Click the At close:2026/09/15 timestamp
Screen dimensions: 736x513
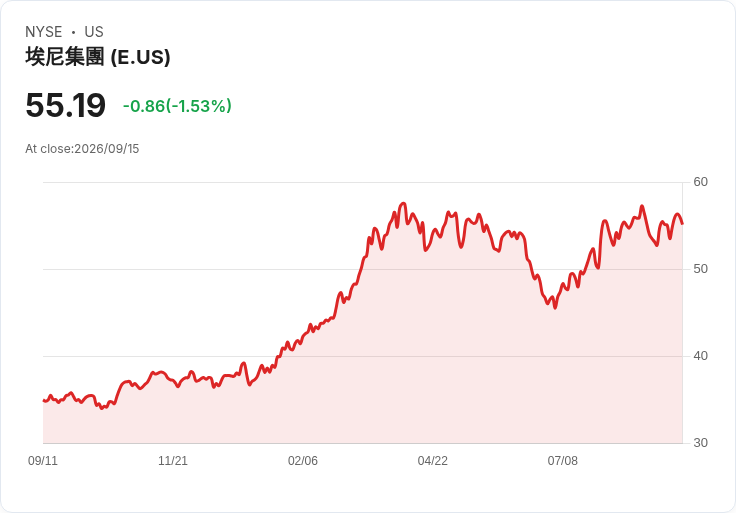point(82,149)
